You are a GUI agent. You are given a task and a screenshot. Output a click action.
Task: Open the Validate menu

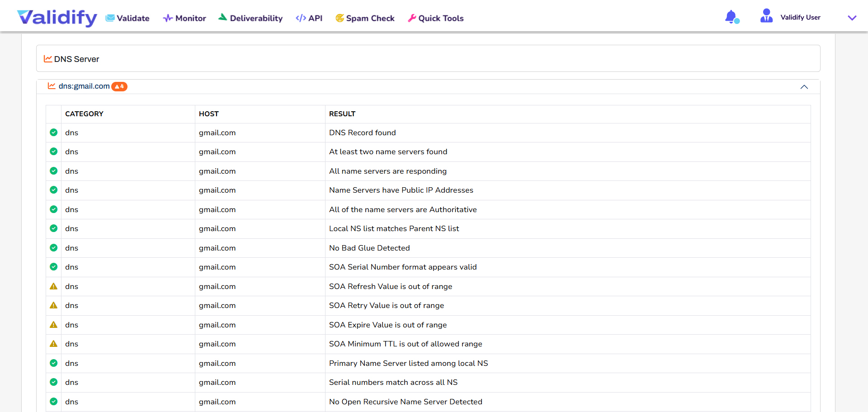click(x=127, y=18)
